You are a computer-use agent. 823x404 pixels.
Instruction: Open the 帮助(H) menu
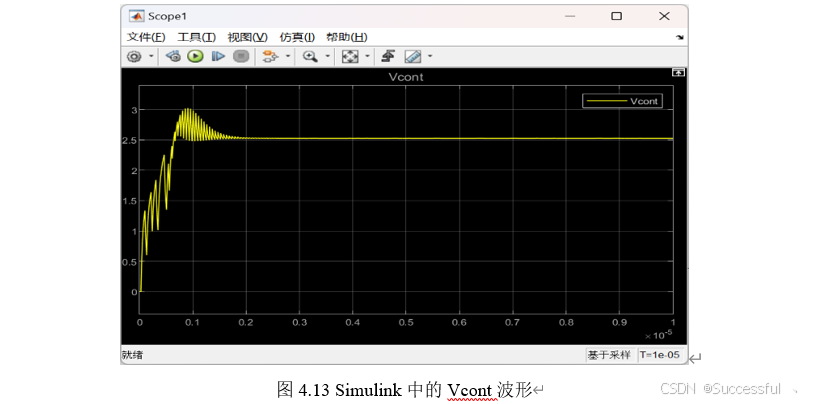pyautogui.click(x=346, y=37)
